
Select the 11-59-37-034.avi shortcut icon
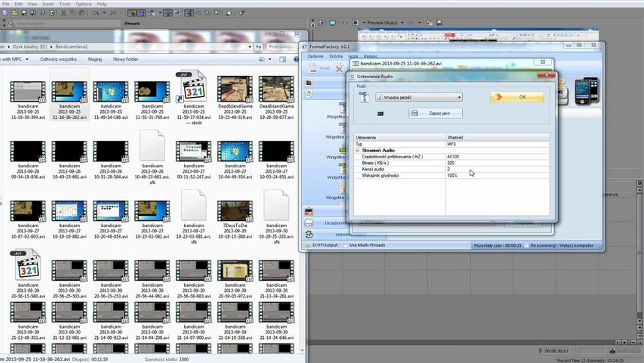(x=193, y=87)
